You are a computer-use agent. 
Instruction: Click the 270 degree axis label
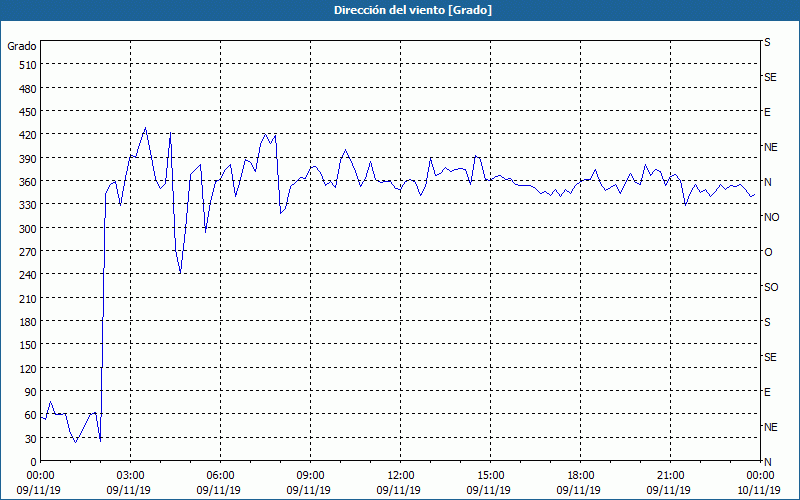(x=28, y=252)
